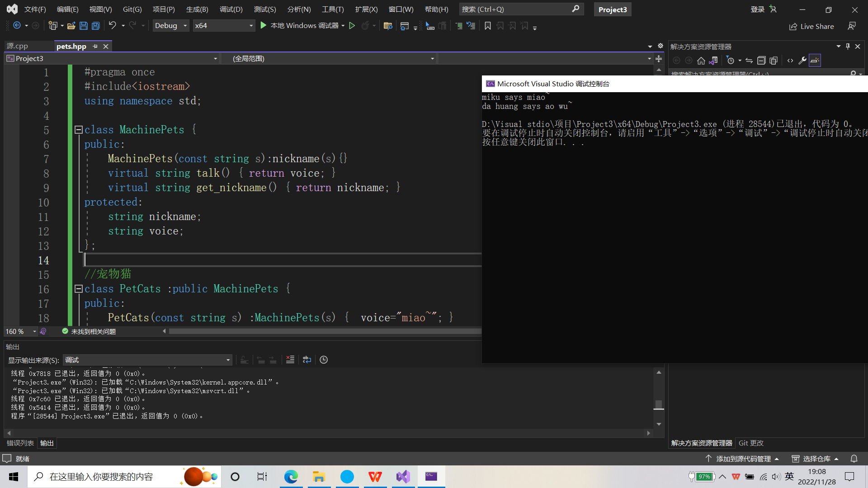Collapse the MachinePets class code block
The width and height of the screenshot is (868, 488).
point(78,130)
